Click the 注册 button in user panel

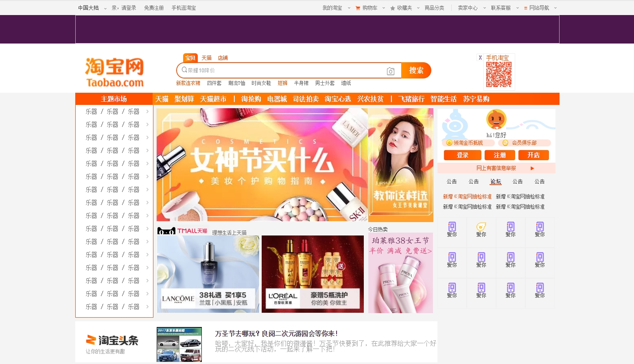pos(500,155)
